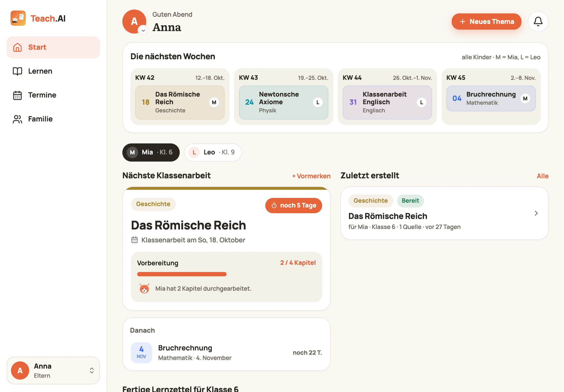The width and height of the screenshot is (564, 392).
Task: Click the number 31 on KW 44 card
Action: point(353,102)
